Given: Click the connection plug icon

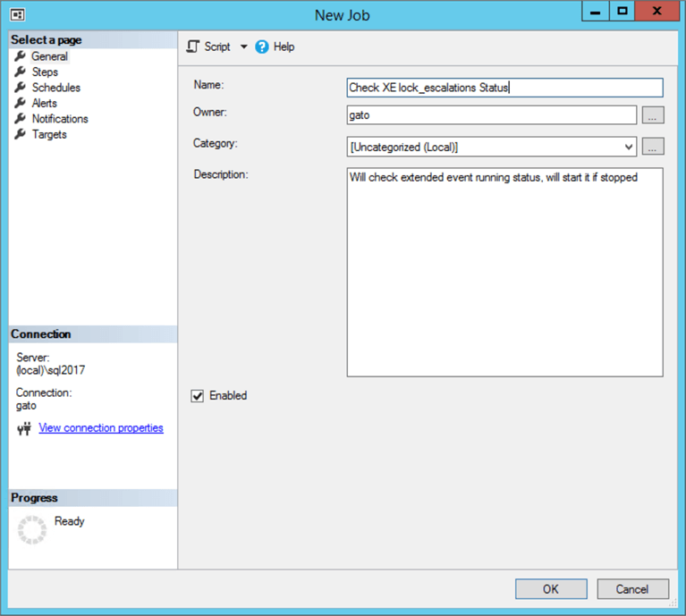Looking at the screenshot, I should point(24,428).
